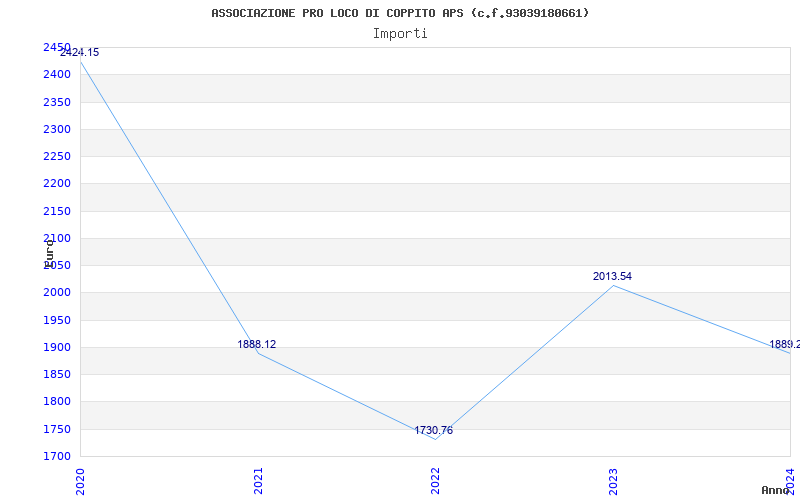This screenshot has height=500, width=800.
Task: Click the 2000 y-axis tick label
Action: (57, 293)
